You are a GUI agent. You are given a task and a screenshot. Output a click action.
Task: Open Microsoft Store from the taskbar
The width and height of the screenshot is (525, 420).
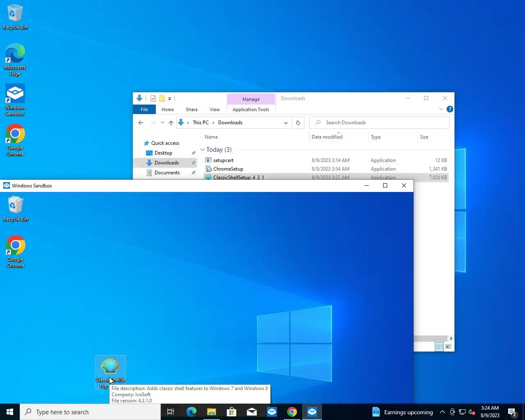[x=231, y=412]
